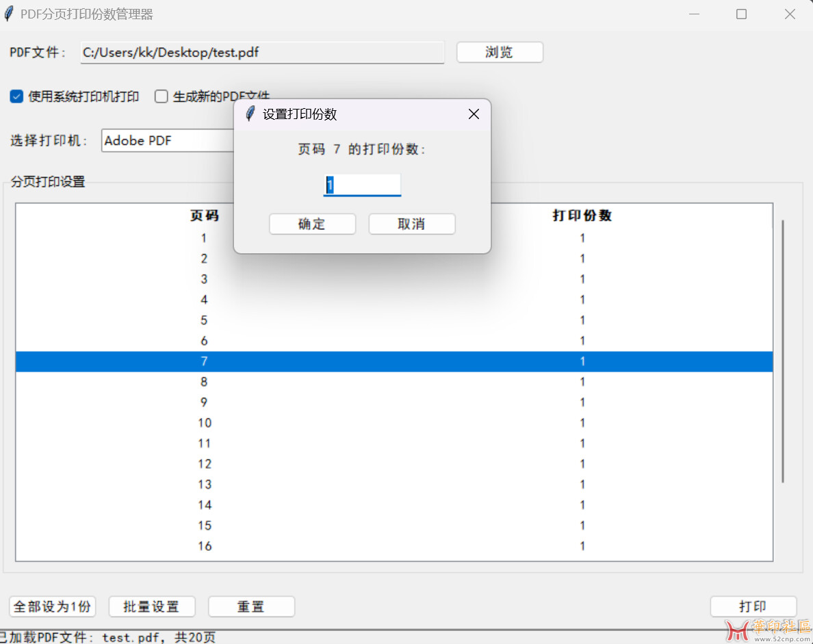Click the print copies input field
This screenshot has height=644, width=813.
362,185
